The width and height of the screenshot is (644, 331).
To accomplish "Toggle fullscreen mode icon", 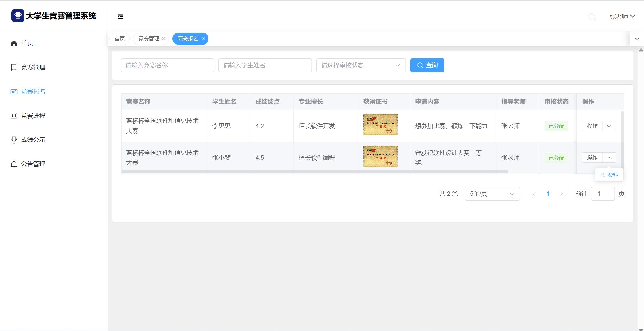I will click(591, 17).
